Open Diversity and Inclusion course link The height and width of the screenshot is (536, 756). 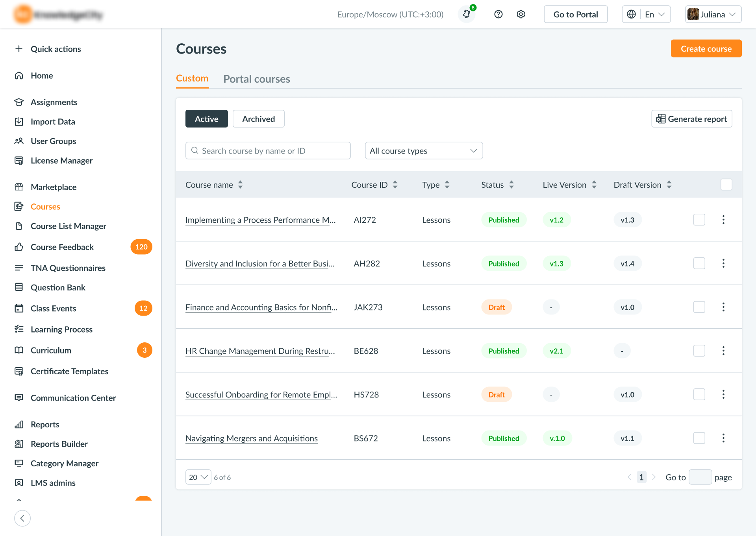[260, 264]
